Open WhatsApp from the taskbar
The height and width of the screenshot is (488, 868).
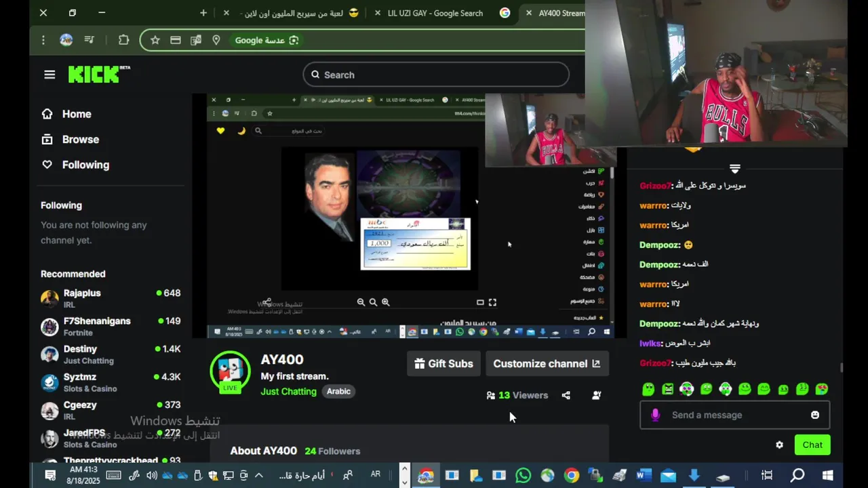[523, 475]
